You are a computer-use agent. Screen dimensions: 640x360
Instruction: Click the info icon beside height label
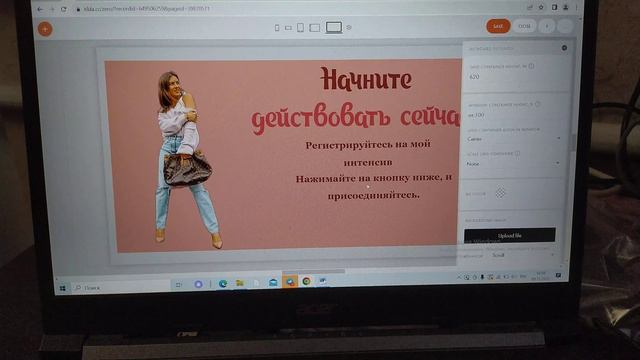click(531, 66)
